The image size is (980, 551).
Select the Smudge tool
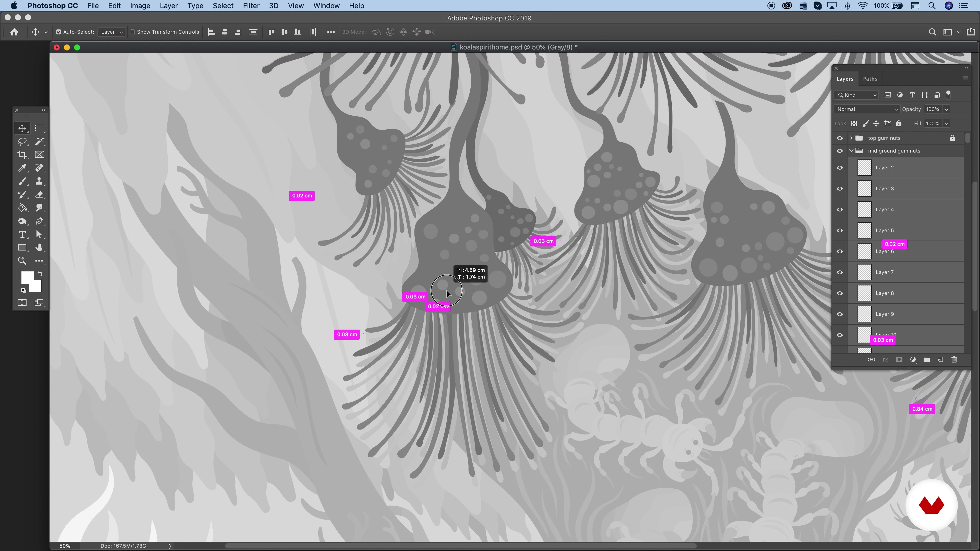click(39, 208)
